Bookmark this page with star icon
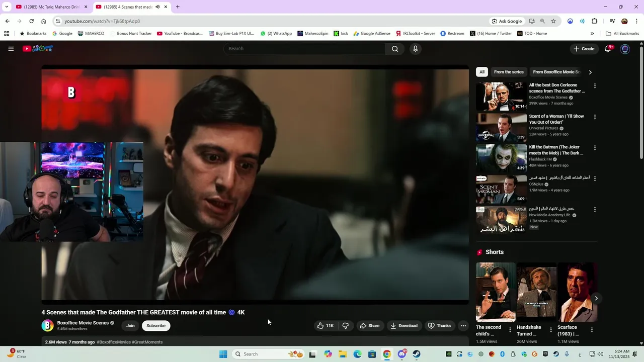The image size is (644, 362). (553, 21)
